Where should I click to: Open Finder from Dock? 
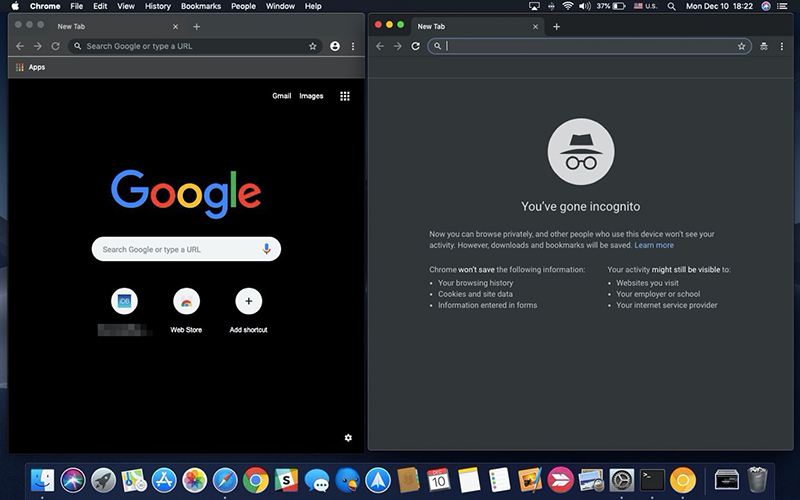coord(42,480)
